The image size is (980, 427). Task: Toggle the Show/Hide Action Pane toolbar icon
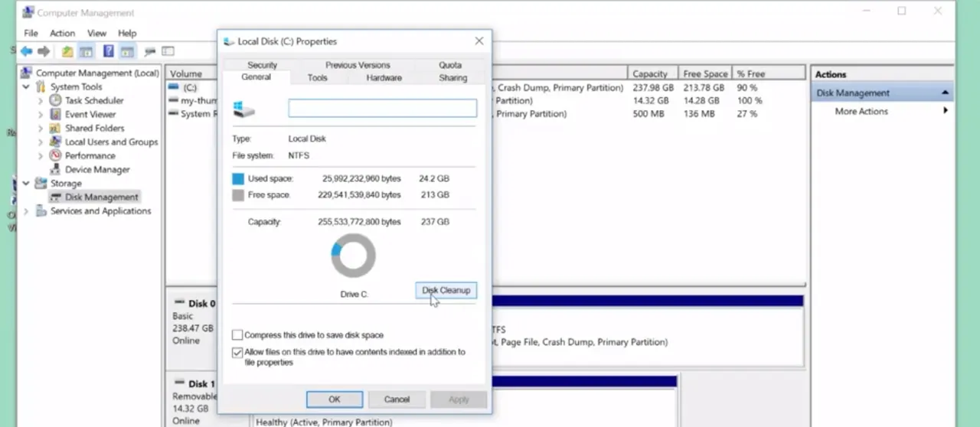click(x=127, y=51)
